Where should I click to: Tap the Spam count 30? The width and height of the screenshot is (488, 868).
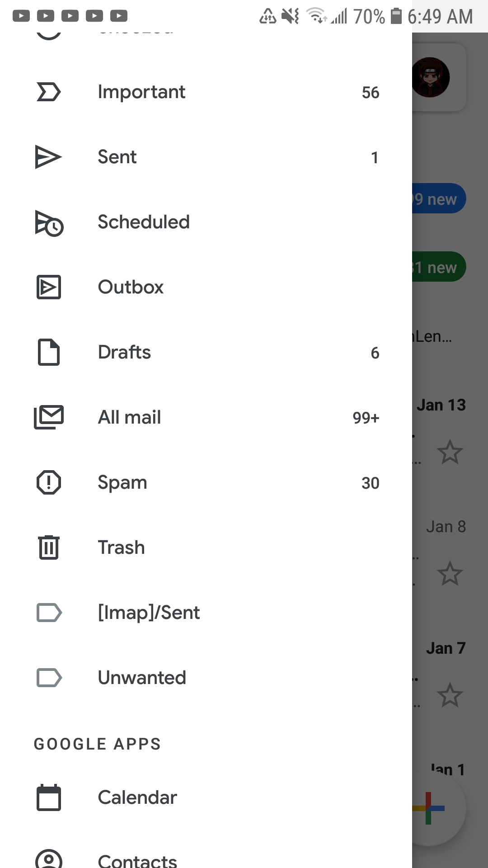click(x=371, y=483)
